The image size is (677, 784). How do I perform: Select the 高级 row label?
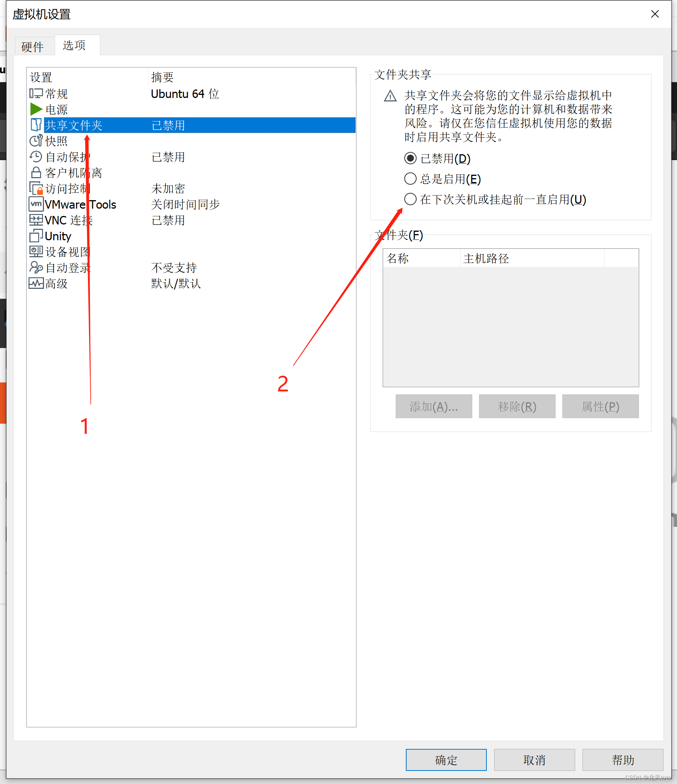click(57, 283)
